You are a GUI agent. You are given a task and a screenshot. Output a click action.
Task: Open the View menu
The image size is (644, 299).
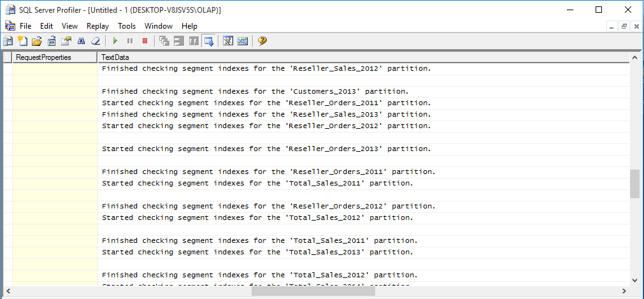[x=70, y=26]
